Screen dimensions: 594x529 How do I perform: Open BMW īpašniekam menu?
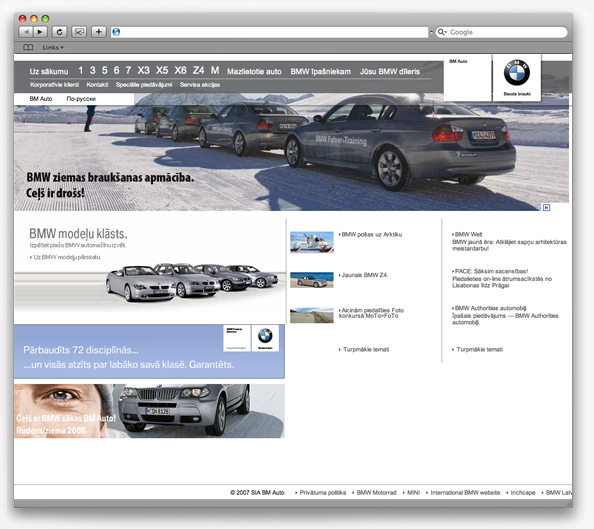pos(320,71)
